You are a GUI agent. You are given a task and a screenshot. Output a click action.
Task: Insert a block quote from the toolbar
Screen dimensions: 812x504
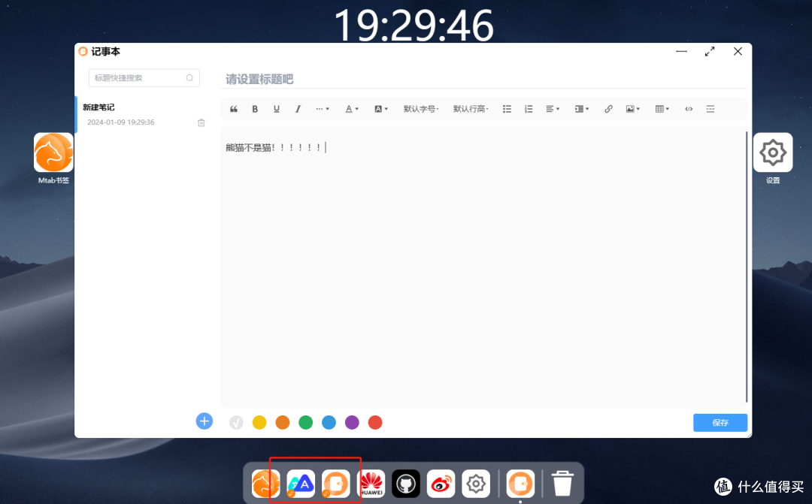pyautogui.click(x=234, y=109)
